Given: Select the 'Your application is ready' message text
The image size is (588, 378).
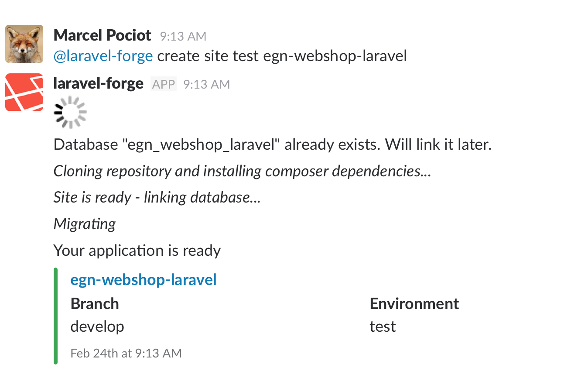Looking at the screenshot, I should click(137, 251).
